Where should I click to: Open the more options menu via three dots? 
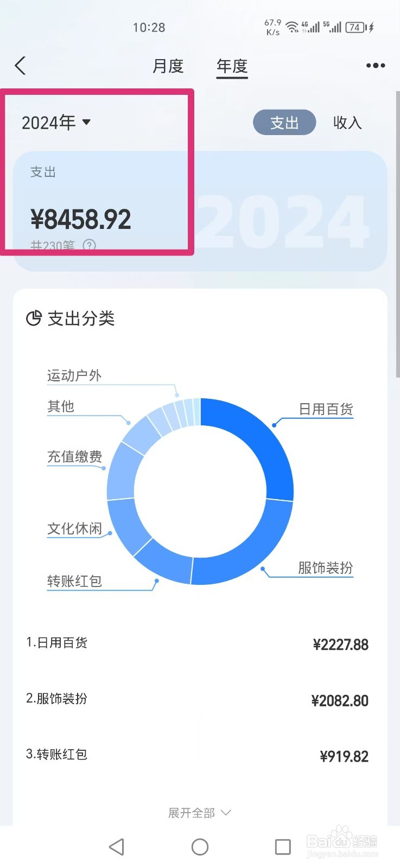375,65
